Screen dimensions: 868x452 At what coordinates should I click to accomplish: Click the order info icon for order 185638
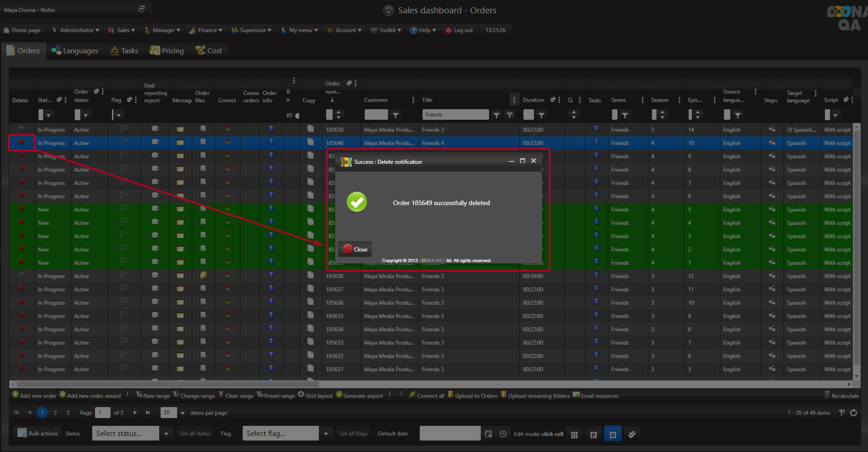[271, 275]
